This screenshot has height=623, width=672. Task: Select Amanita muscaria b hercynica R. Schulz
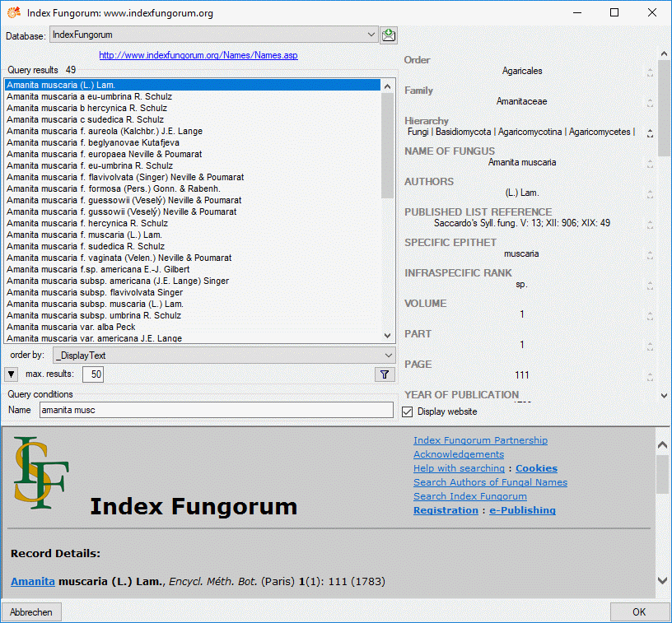(193, 108)
